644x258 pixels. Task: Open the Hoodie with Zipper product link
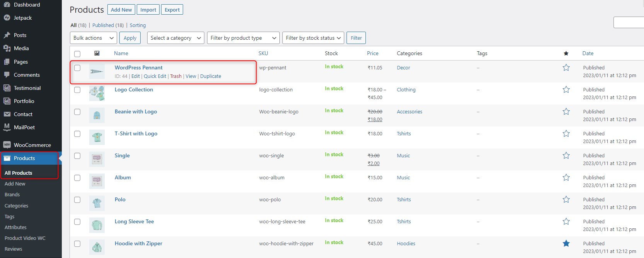tap(138, 243)
